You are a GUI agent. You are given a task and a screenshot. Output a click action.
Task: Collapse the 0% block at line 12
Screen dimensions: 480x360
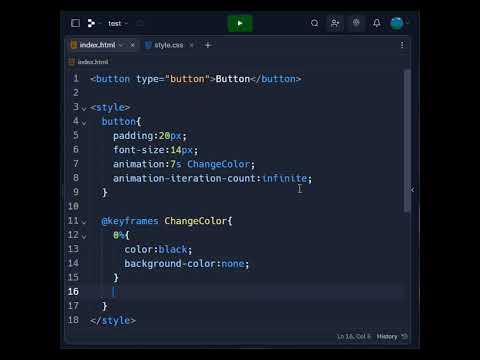coord(84,236)
